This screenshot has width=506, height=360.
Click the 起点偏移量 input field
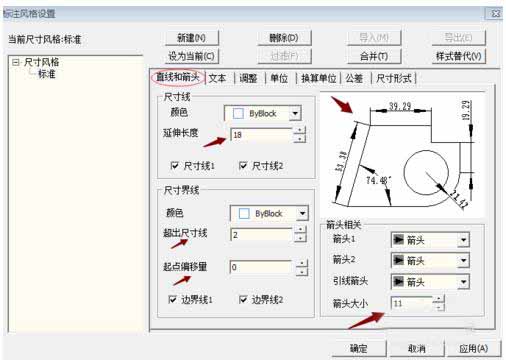(262, 267)
